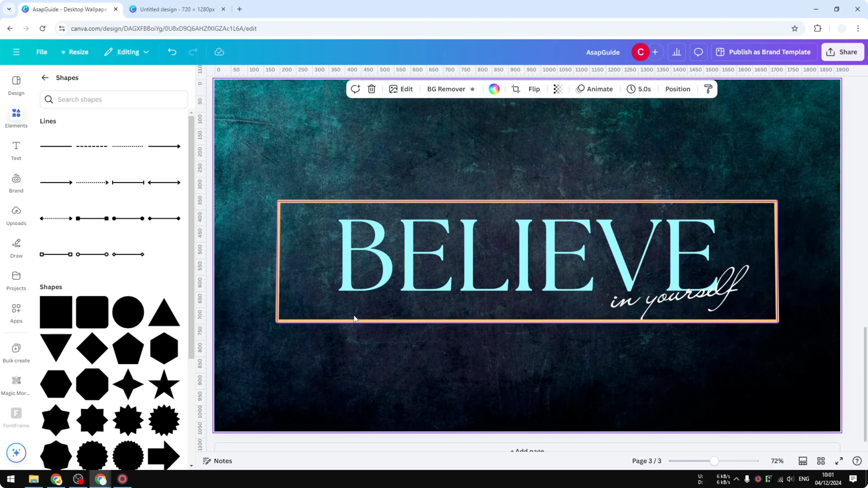Image resolution: width=868 pixels, height=488 pixels.
Task: Open the File menu
Action: [42, 52]
